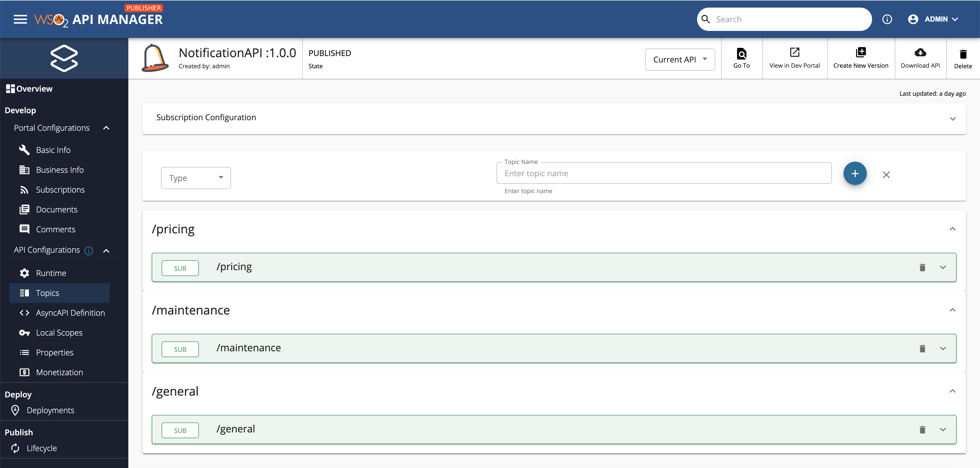Collapse the /maintenance topic section
980x468 pixels.
tap(953, 310)
